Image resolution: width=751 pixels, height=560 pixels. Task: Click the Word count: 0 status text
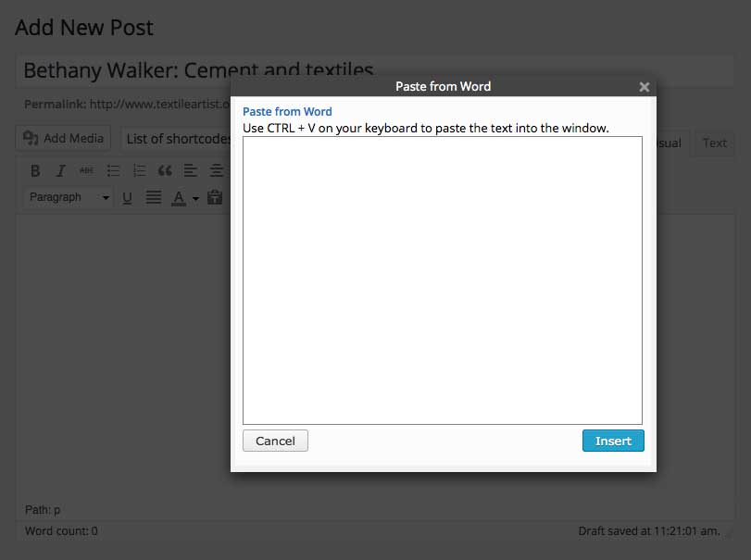(x=61, y=531)
